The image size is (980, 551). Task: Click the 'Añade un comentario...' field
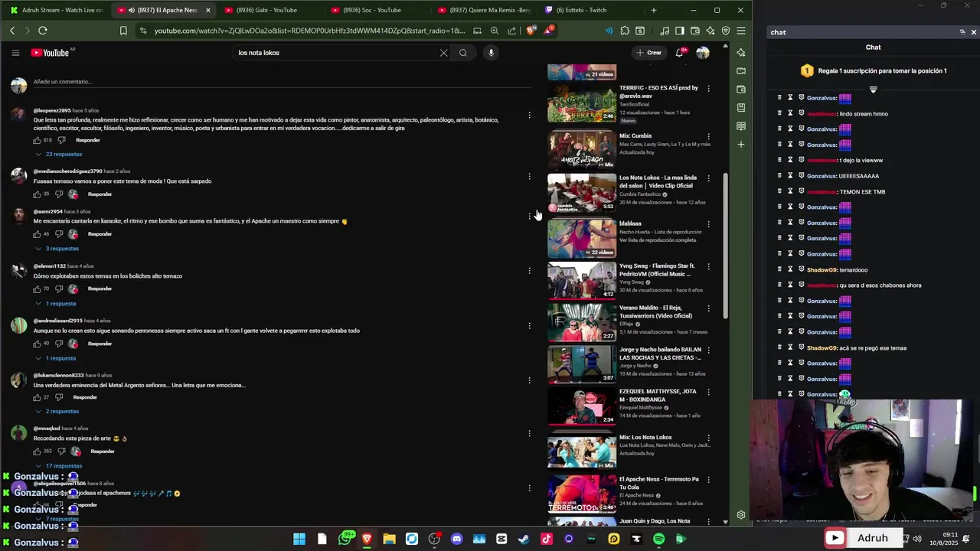[x=282, y=82]
